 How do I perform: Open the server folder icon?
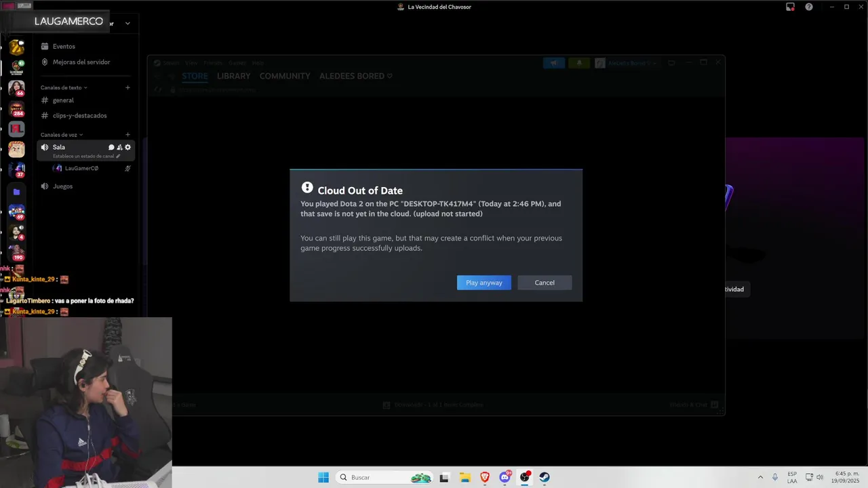[16, 192]
